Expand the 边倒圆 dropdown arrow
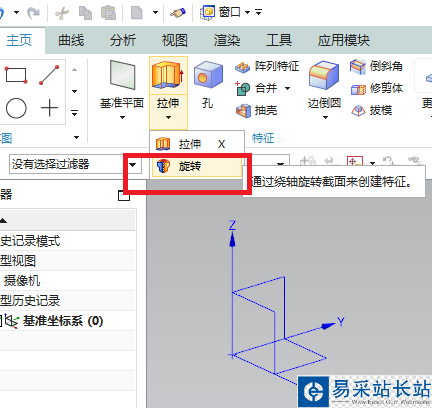The height and width of the screenshot is (408, 432). [x=325, y=117]
